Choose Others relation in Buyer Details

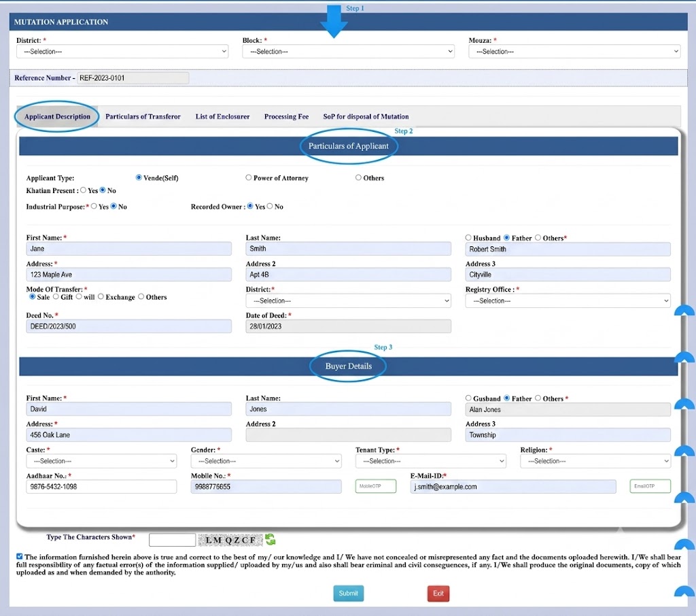[x=538, y=398]
